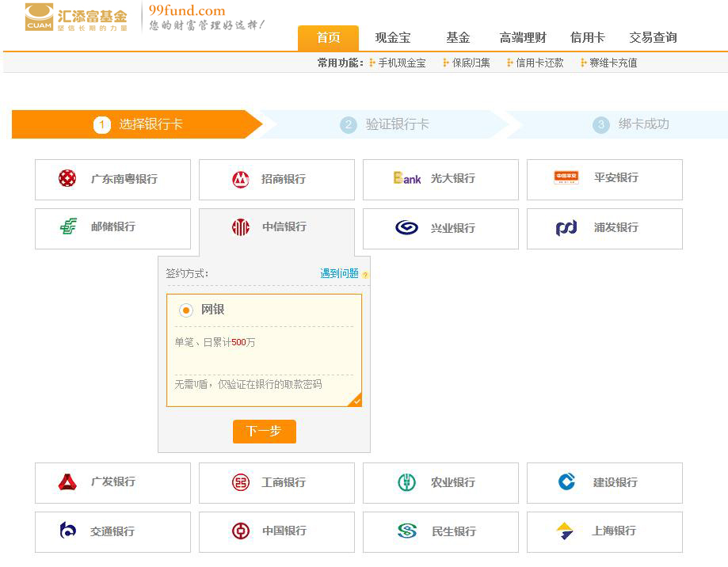Screen dimensions: 728x567
Task: Click the 农业银行 green logo icon
Action: pyautogui.click(x=406, y=482)
